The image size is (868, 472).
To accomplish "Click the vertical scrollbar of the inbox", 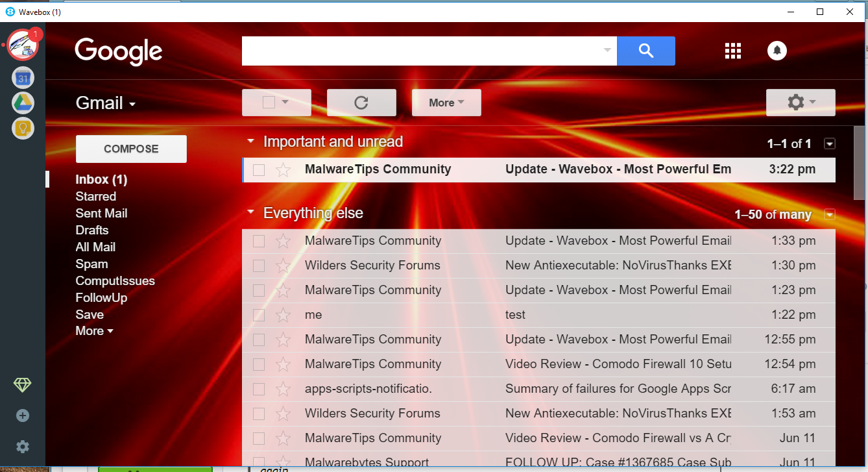I will pos(860,162).
